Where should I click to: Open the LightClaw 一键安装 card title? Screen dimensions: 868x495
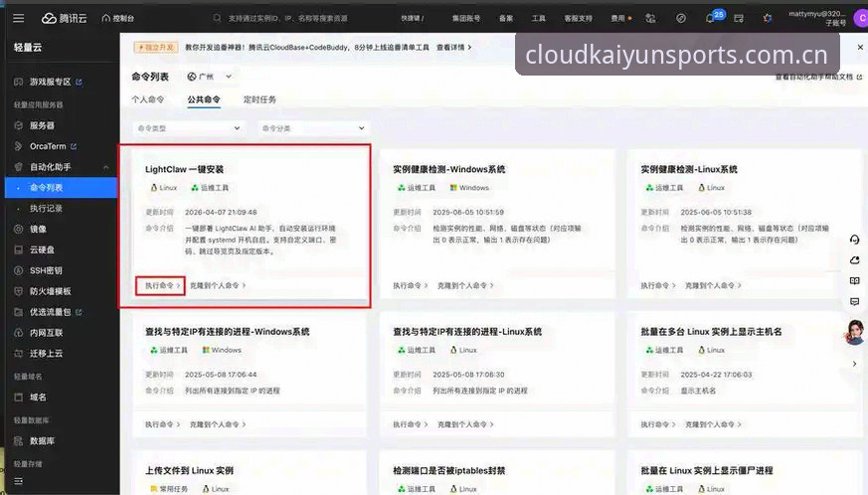tap(184, 169)
